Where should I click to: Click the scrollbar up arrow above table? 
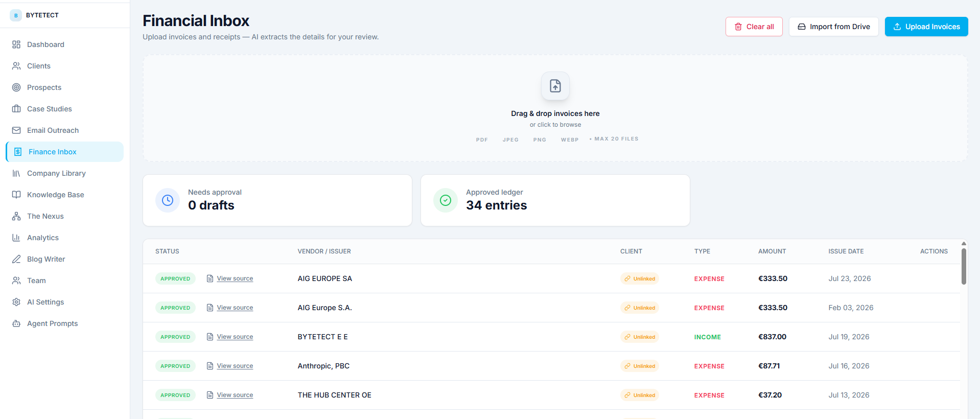[964, 244]
